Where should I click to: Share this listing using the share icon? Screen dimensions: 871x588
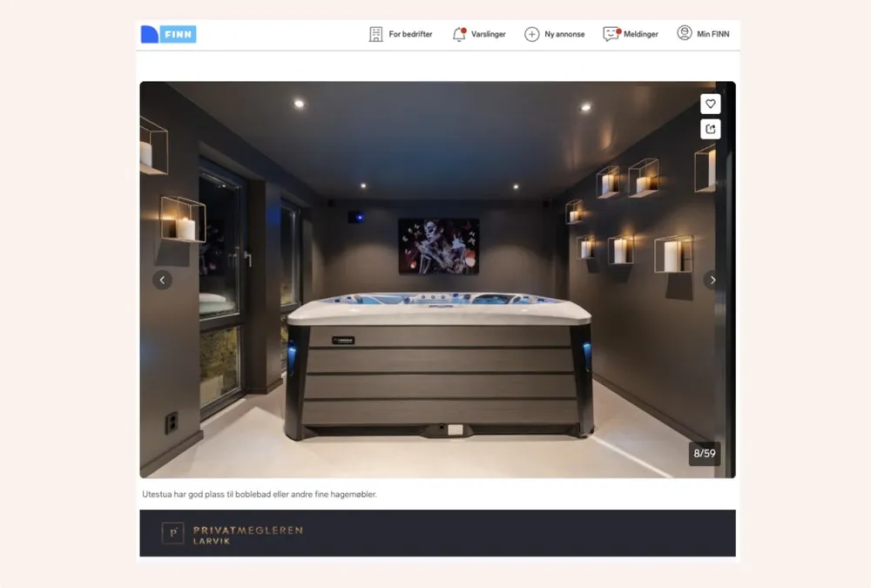pyautogui.click(x=711, y=129)
